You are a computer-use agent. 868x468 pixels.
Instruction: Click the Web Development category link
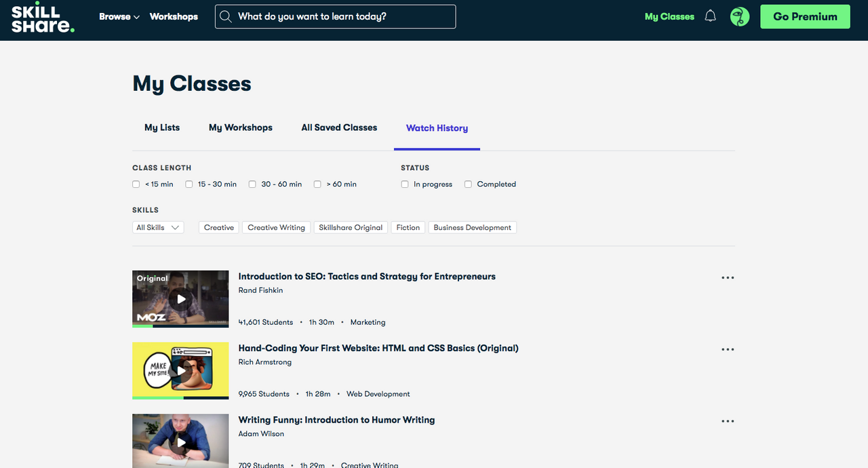point(378,394)
